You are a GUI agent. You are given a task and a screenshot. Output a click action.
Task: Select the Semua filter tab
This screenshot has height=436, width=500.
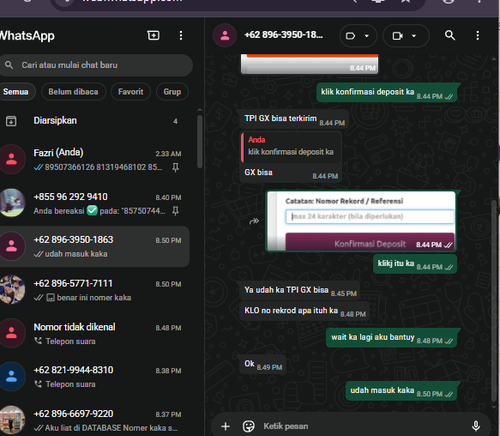click(x=16, y=92)
